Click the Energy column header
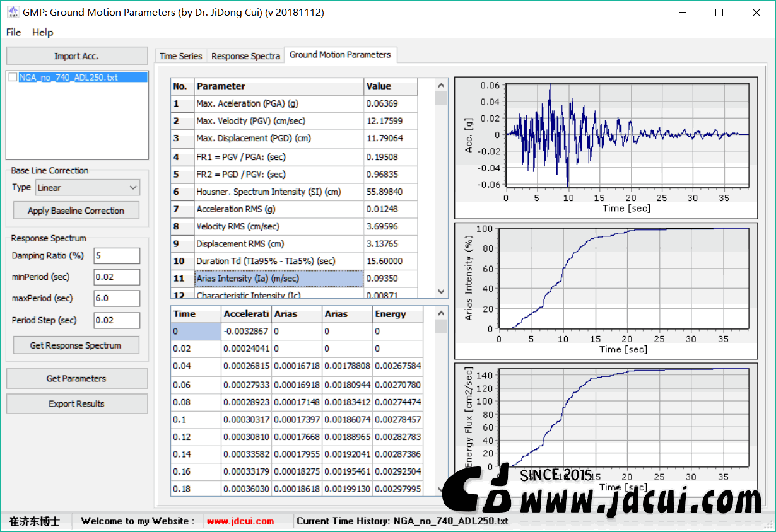776x532 pixels. (x=398, y=314)
